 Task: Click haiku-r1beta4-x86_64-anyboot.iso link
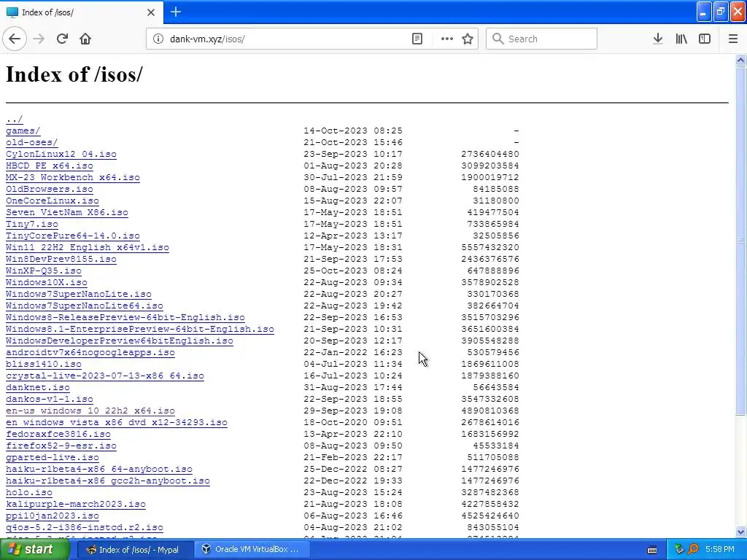[x=99, y=469]
